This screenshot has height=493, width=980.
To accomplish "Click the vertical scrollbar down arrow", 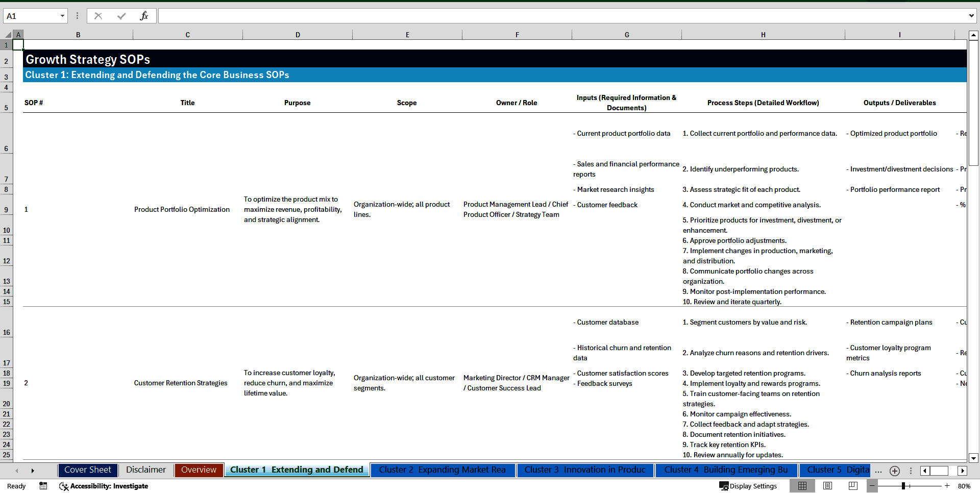I will [x=974, y=458].
